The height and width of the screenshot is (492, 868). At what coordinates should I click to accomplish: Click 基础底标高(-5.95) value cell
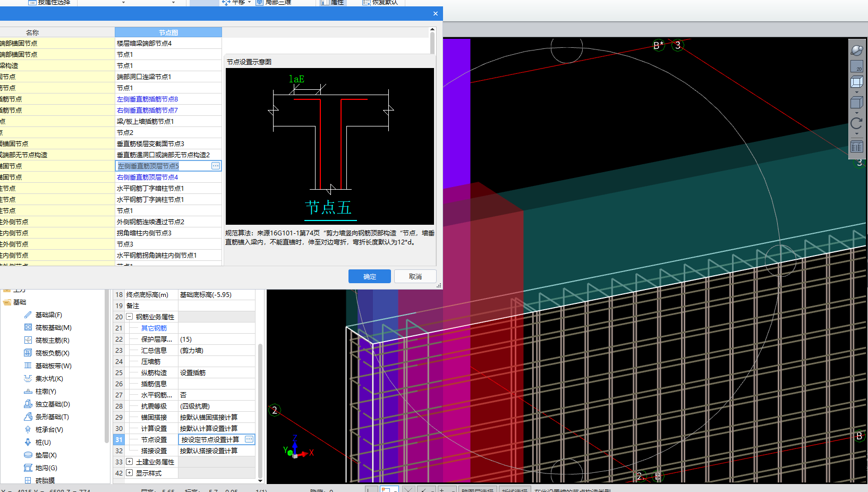click(x=217, y=295)
